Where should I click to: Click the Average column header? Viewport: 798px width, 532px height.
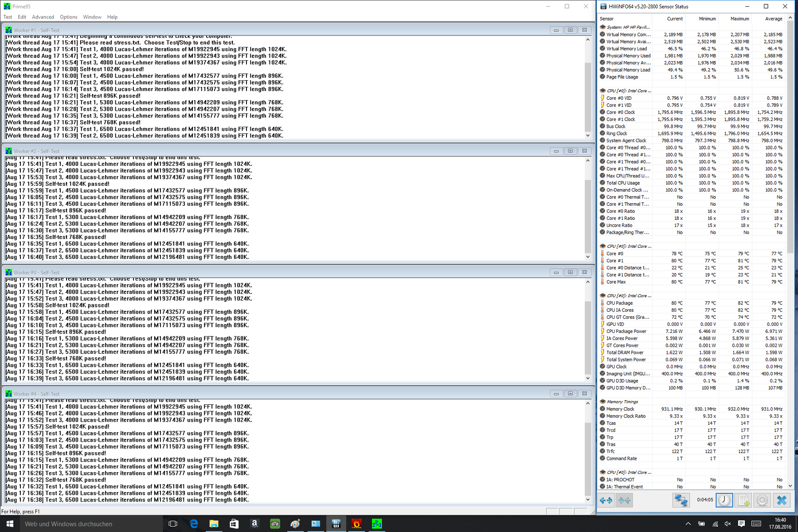coord(768,19)
